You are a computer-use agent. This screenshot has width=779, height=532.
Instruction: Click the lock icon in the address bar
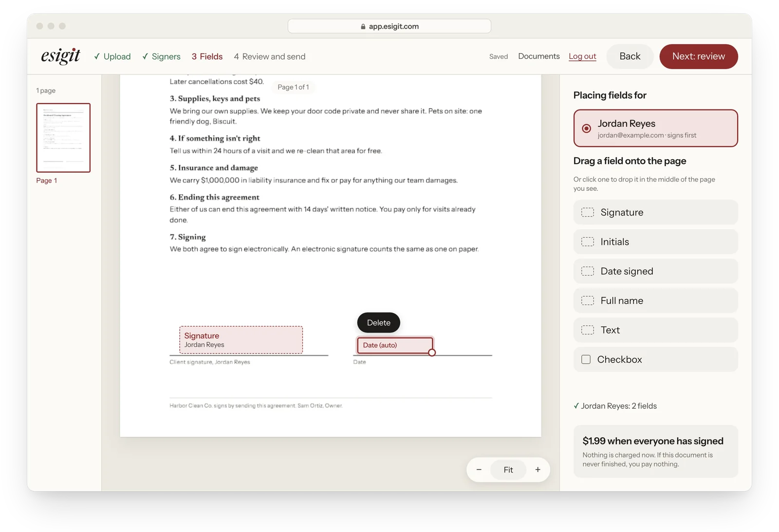363,26
